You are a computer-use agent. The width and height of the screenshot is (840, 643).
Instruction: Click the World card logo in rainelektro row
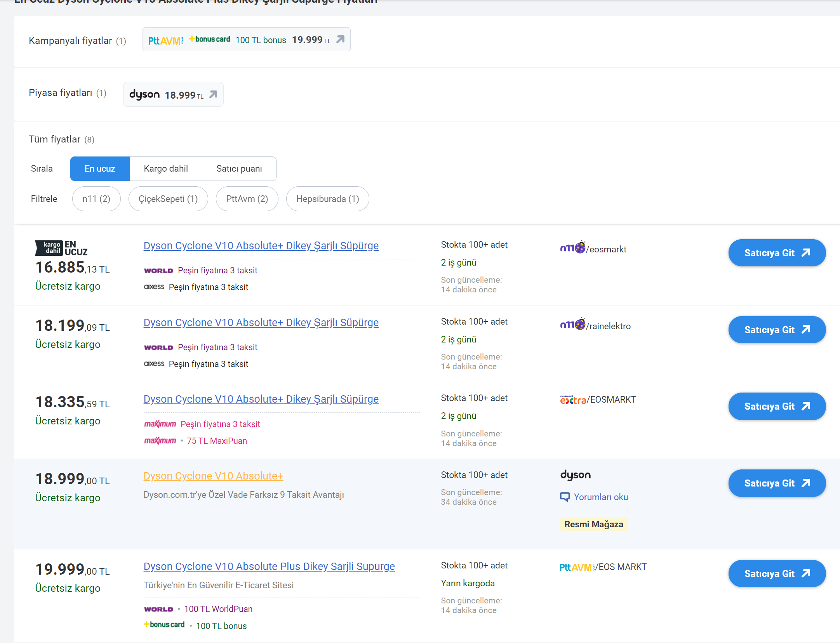coord(158,348)
